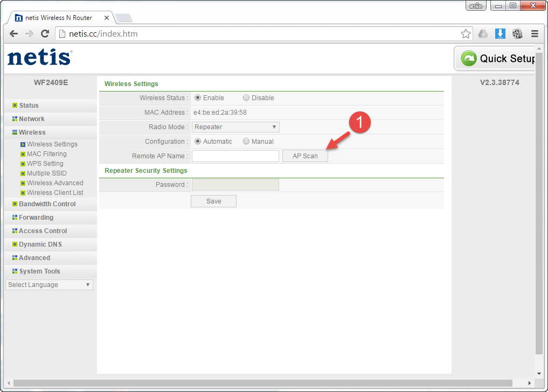The image size is (548, 392).
Task: Click the icon beside System Tools
Action: 15,271
